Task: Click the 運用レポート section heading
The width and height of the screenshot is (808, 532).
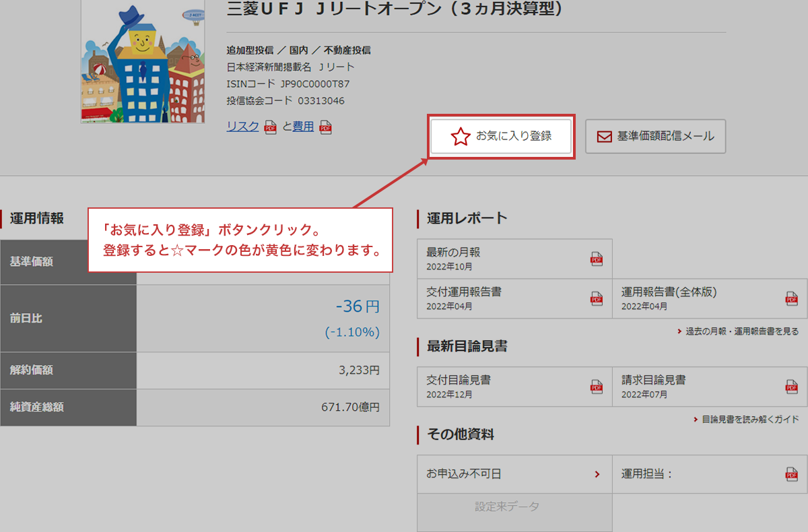Action: click(467, 218)
